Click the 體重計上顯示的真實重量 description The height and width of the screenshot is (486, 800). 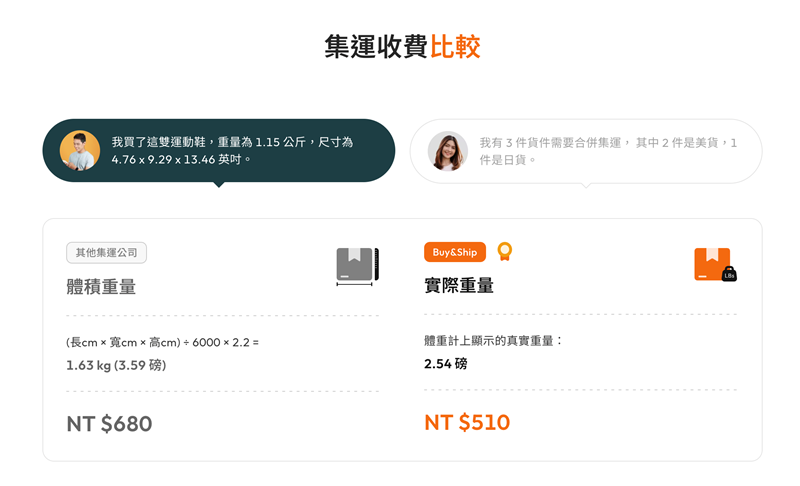(x=494, y=341)
